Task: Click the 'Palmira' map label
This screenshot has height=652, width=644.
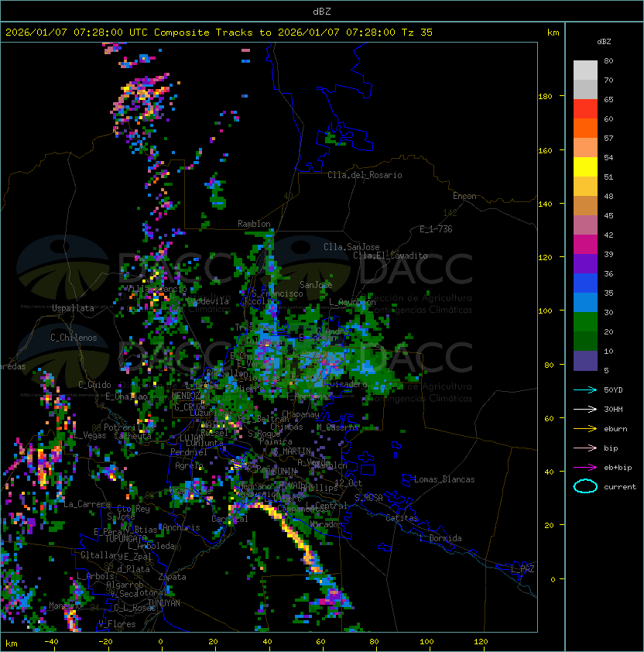Action: [276, 441]
